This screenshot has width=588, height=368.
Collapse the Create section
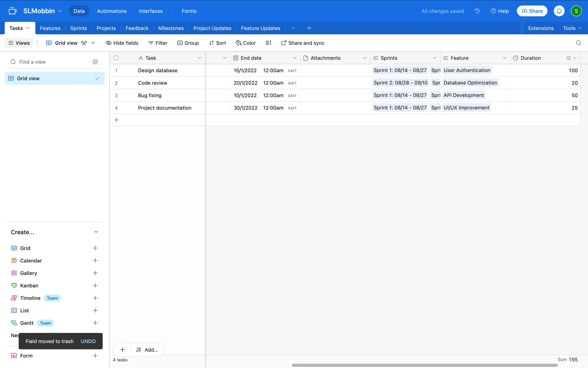point(96,232)
